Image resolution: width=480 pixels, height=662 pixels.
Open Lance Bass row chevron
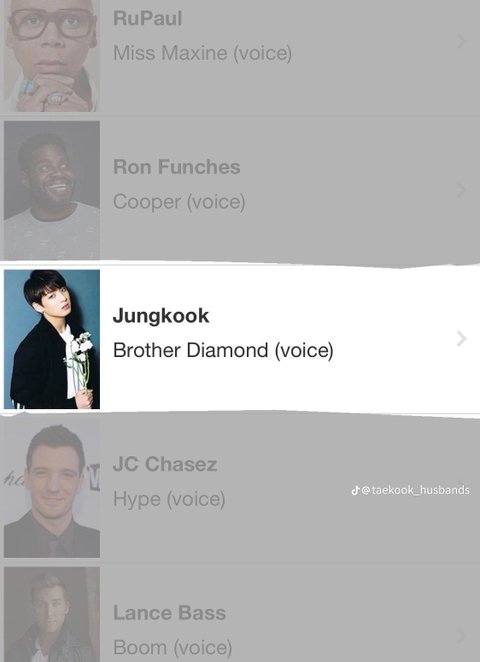coord(462,636)
